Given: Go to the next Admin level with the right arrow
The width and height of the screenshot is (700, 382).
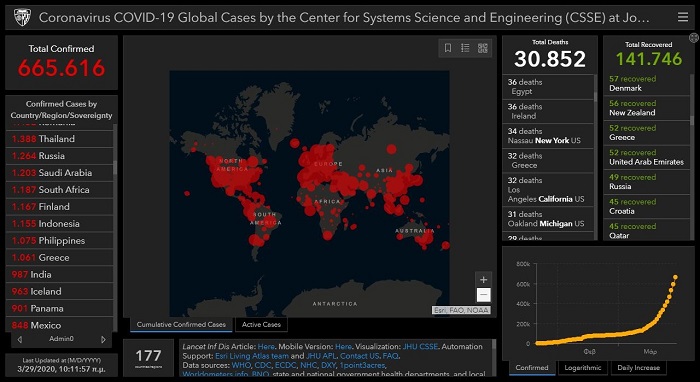Looking at the screenshot, I should [103, 340].
